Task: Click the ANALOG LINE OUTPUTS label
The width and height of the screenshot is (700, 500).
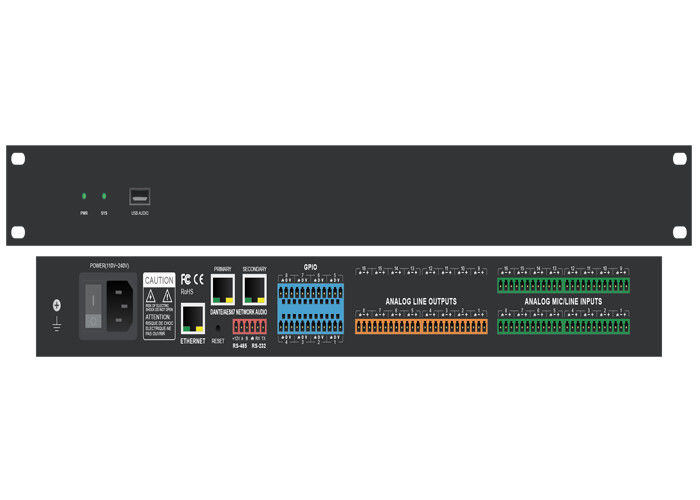Action: point(420,300)
